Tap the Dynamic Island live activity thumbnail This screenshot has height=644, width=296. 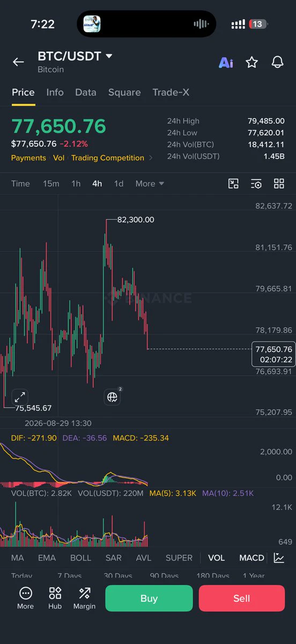[92, 24]
